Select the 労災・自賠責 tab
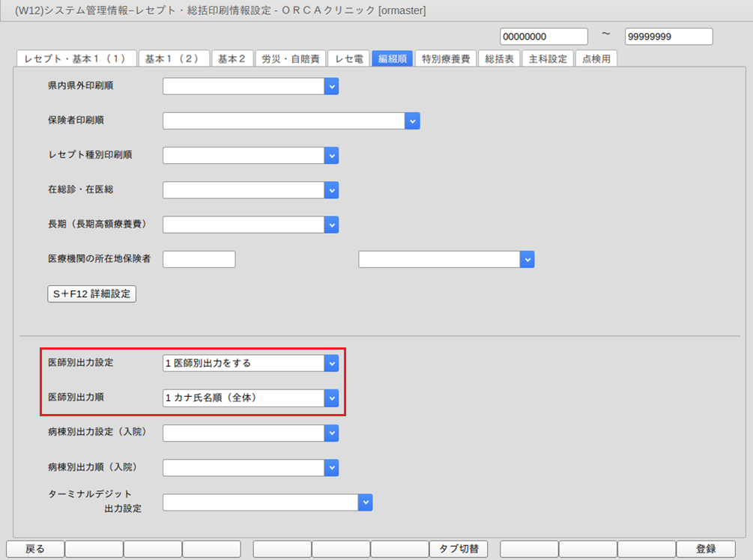Viewport: 753px width, 560px height. [x=290, y=59]
